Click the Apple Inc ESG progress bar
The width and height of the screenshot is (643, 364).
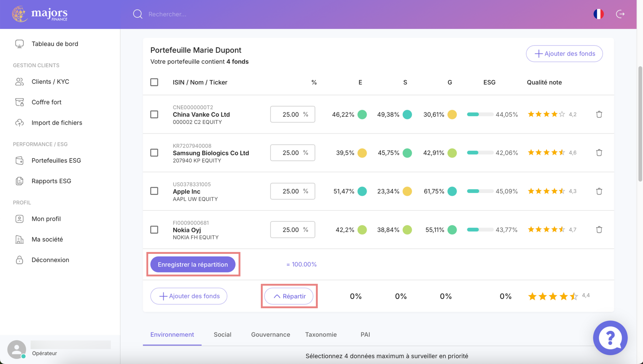point(480,191)
